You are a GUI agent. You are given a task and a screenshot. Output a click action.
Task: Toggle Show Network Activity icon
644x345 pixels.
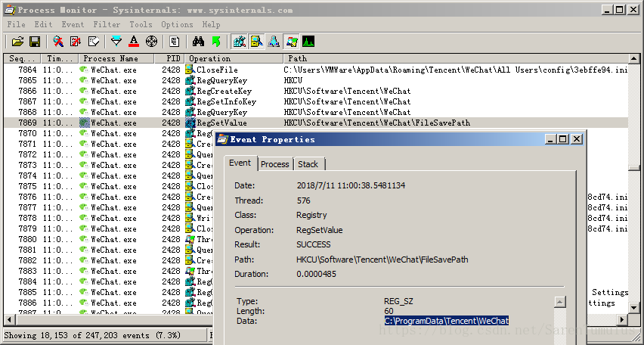point(274,41)
